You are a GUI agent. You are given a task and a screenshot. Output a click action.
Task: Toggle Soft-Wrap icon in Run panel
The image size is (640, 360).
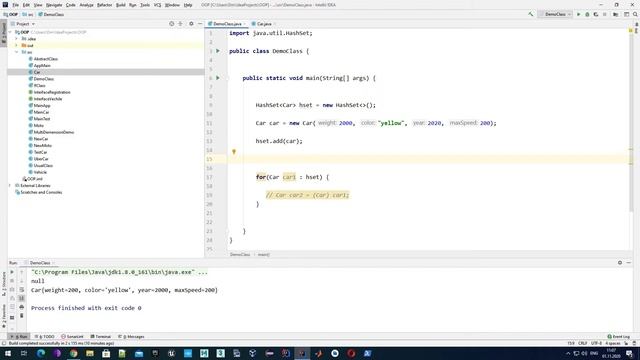(22, 289)
